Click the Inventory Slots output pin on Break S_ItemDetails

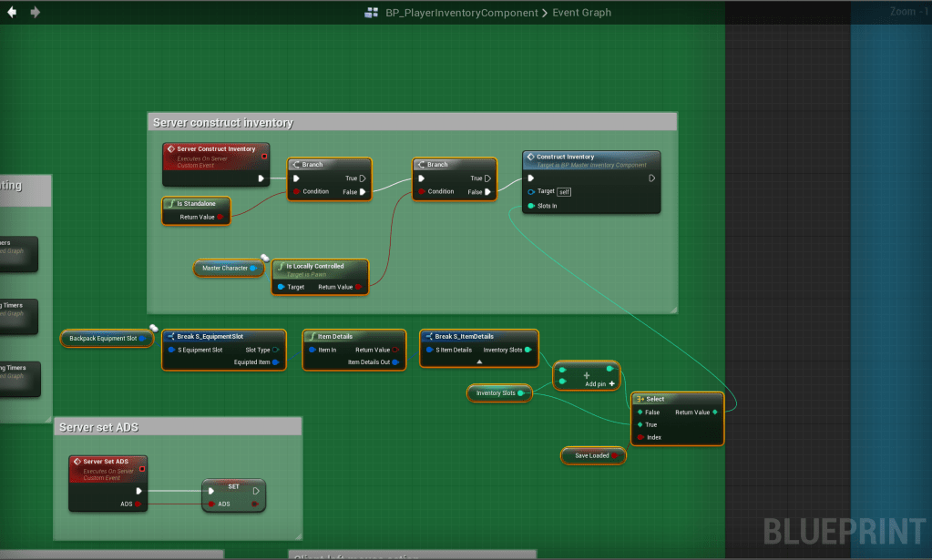point(527,350)
